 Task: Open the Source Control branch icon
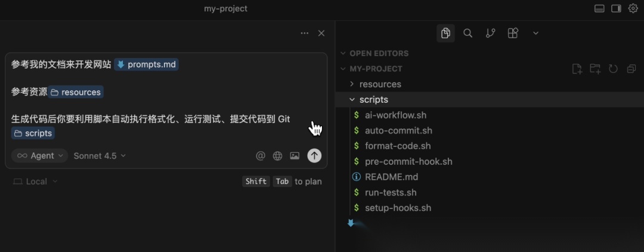[490, 33]
